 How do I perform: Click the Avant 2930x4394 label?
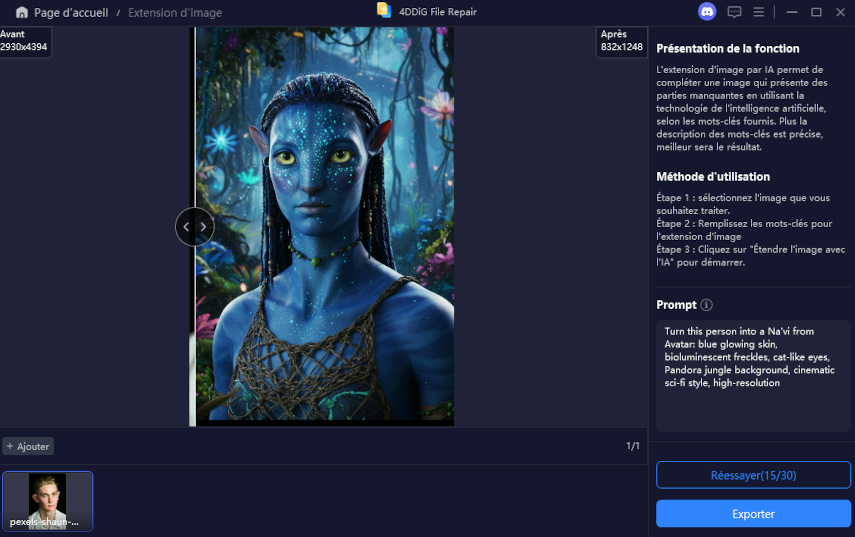(x=24, y=41)
